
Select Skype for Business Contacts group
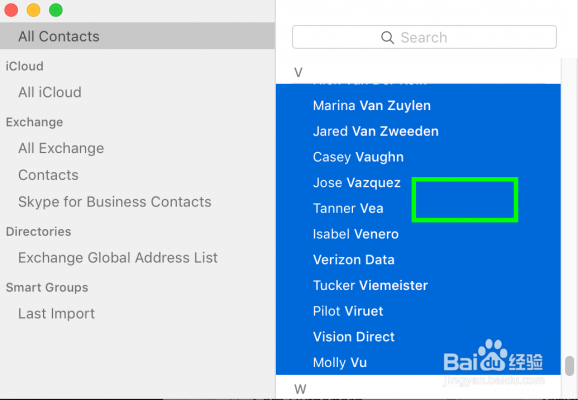pos(115,202)
